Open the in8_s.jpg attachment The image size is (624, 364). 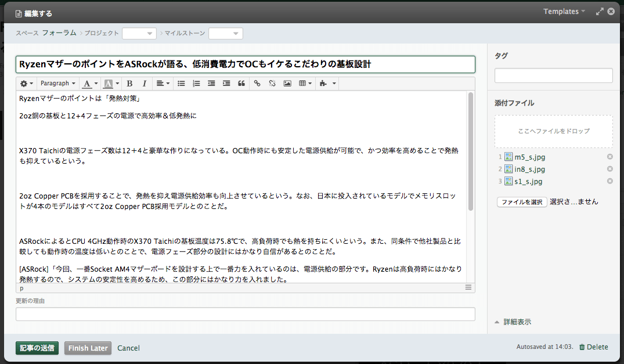pyautogui.click(x=530, y=169)
